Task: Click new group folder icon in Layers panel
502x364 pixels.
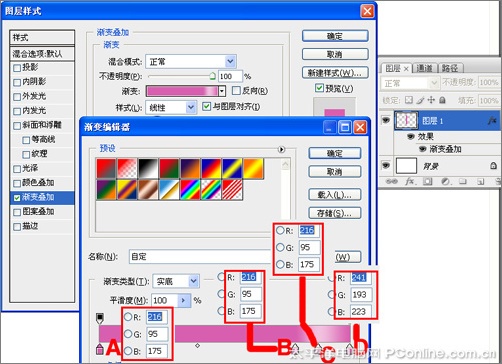Action: [x=462, y=181]
